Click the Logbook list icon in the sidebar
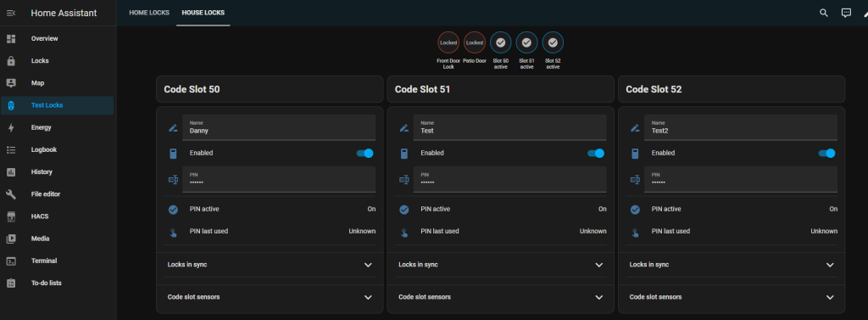Image resolution: width=868 pixels, height=320 pixels. click(10, 149)
